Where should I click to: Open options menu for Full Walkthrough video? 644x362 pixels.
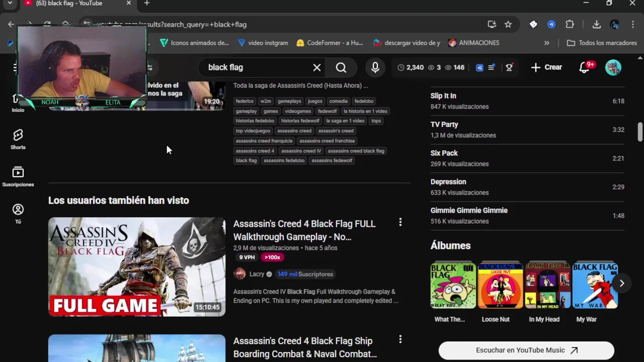point(400,222)
